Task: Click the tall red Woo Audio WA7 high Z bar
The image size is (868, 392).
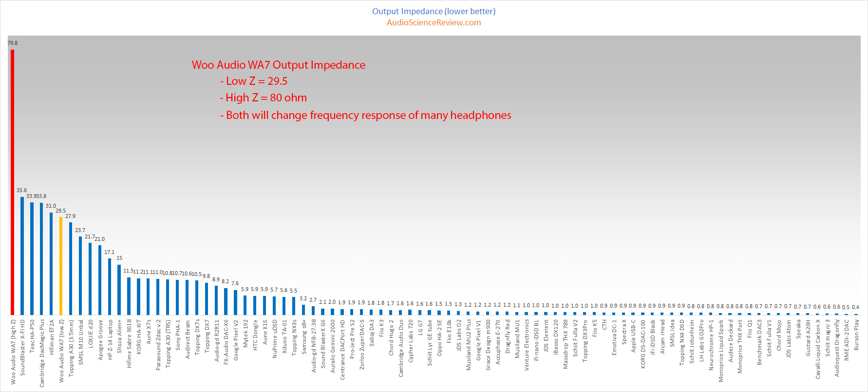Action: pos(13,182)
